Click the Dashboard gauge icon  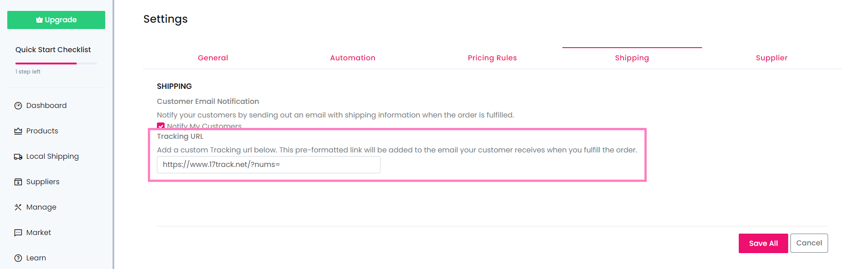pyautogui.click(x=18, y=106)
